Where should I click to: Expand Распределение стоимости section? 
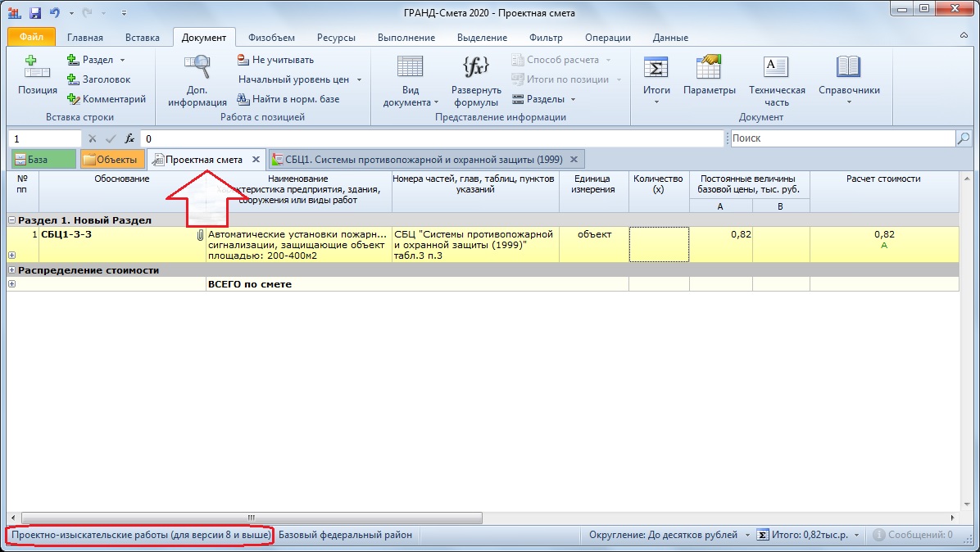click(11, 269)
